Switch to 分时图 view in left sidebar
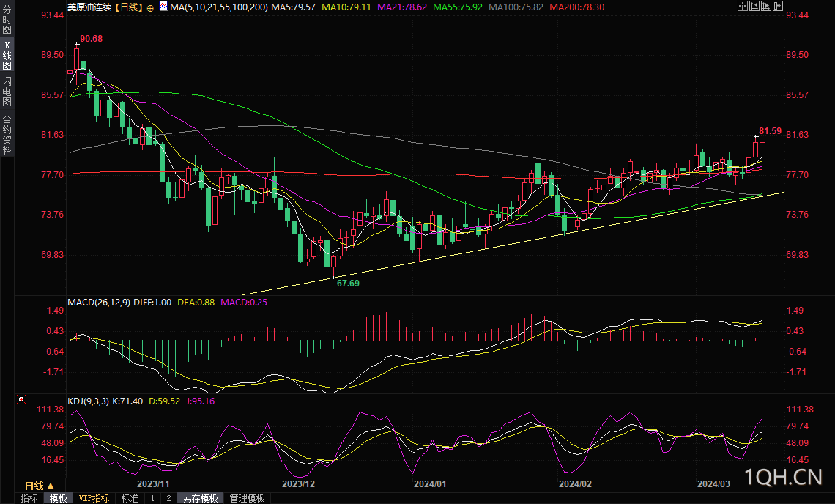835x504 pixels. 7,20
